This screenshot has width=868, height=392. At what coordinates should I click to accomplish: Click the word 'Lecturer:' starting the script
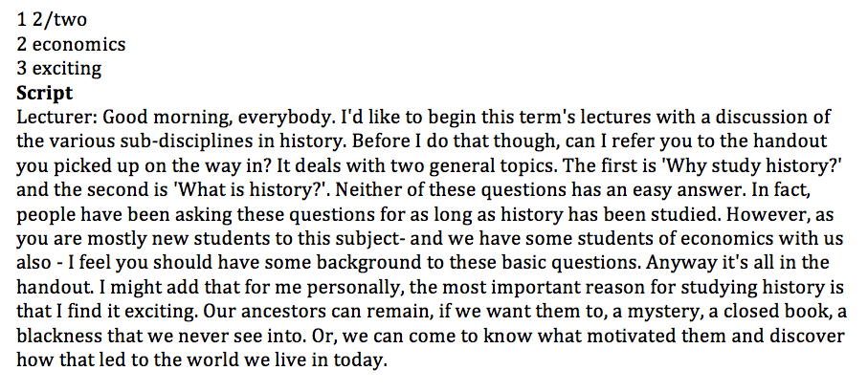(x=57, y=118)
